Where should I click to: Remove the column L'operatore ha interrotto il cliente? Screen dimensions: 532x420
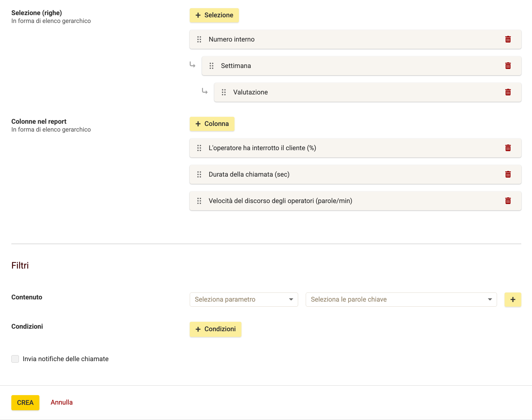point(508,148)
